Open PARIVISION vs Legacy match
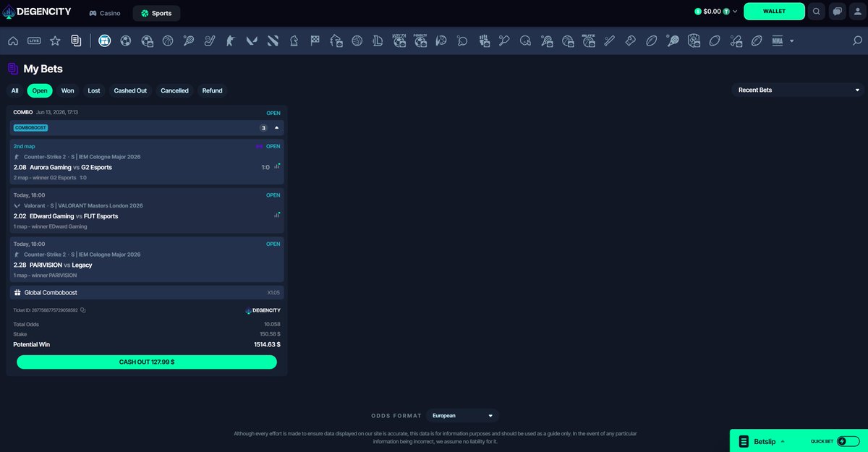868x452 pixels. [x=61, y=265]
